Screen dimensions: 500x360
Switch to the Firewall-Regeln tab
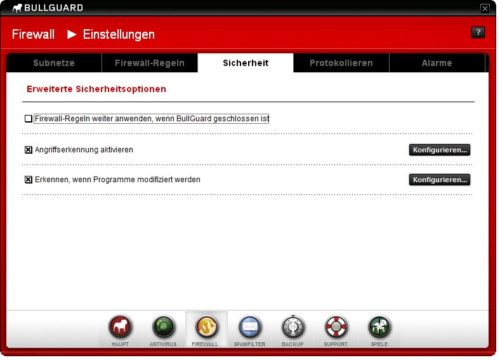pos(150,63)
